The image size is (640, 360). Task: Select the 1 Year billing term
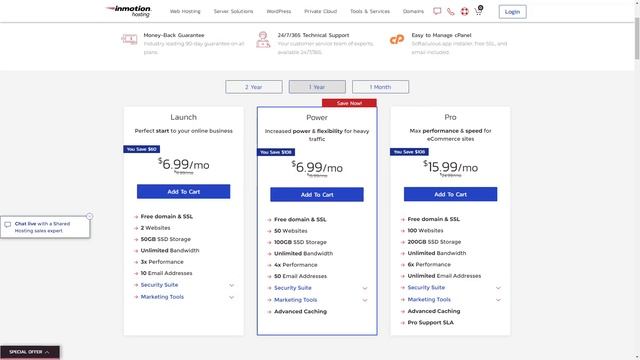pos(317,87)
